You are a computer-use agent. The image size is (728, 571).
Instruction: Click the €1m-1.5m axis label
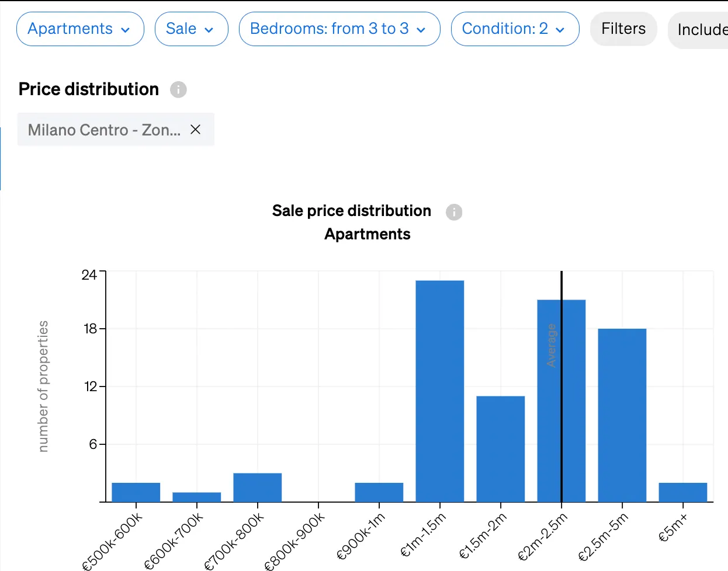tap(423, 535)
